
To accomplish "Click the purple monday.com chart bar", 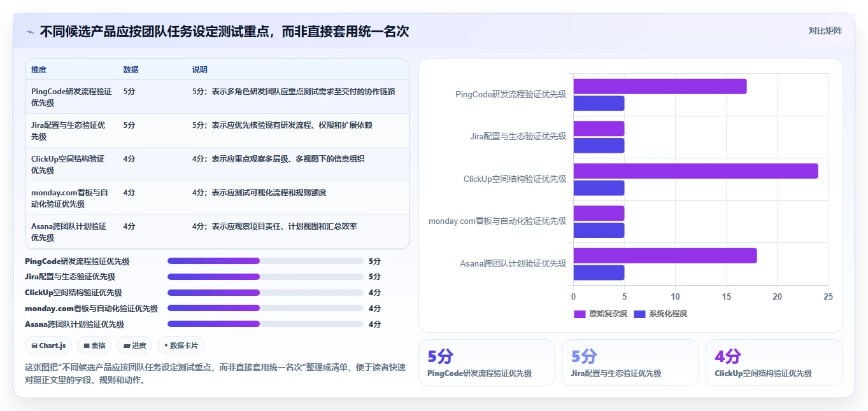I will 599,213.
